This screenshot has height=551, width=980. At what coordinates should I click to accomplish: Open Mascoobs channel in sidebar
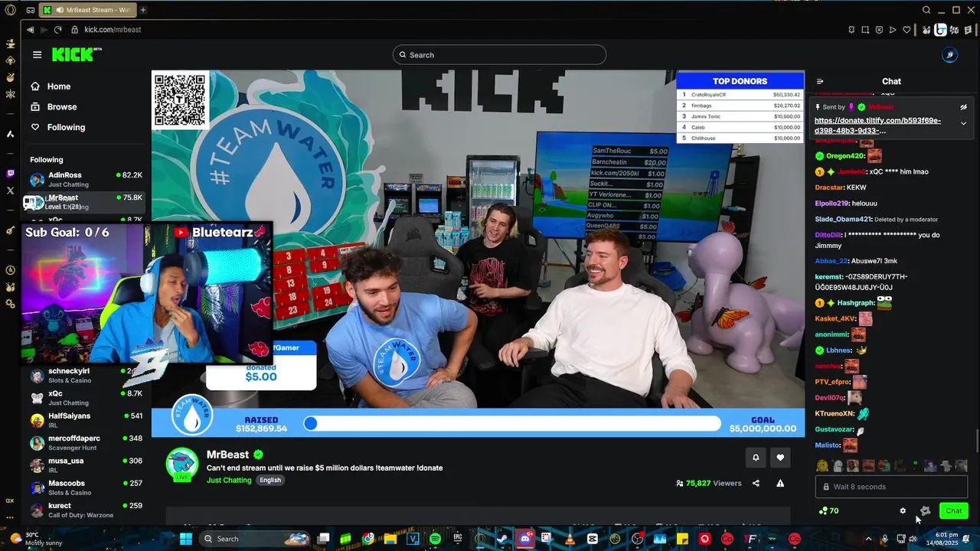click(x=86, y=487)
